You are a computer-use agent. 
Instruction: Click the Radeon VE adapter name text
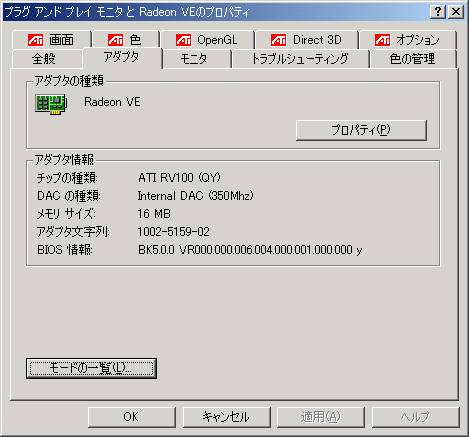click(112, 102)
